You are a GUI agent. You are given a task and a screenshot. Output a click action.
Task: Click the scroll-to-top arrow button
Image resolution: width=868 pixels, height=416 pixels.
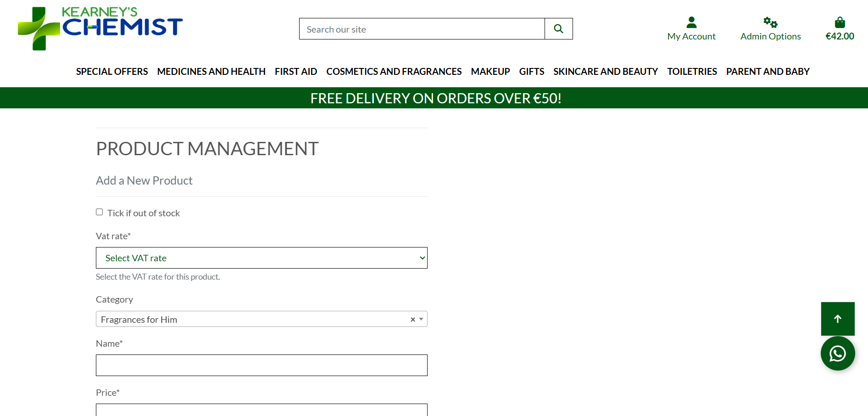tap(837, 319)
